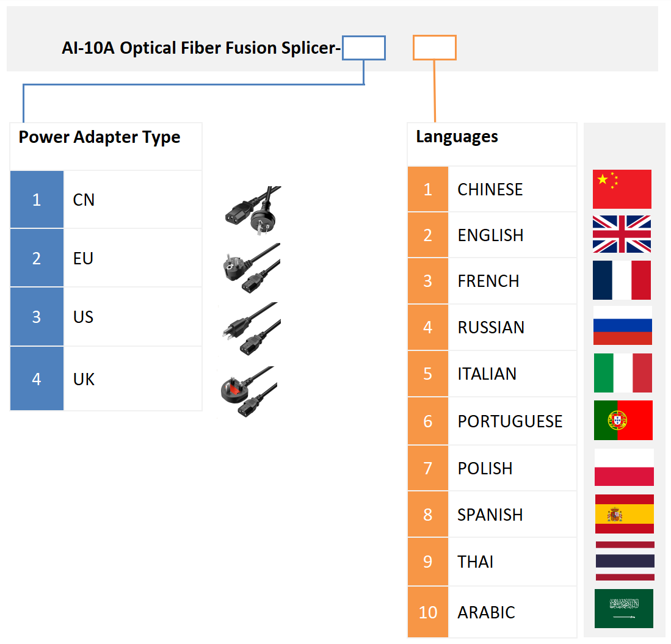Click the Portugal flag icon
Image resolution: width=671 pixels, height=644 pixels.
(x=623, y=420)
